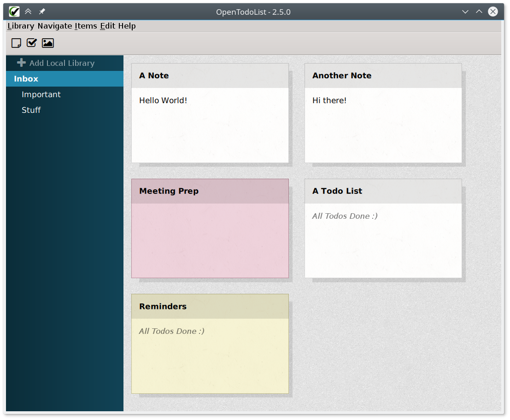Screen dimensions: 510x420
Task: Open the pink 'Meeting Prep' card title
Action: pyautogui.click(x=169, y=191)
